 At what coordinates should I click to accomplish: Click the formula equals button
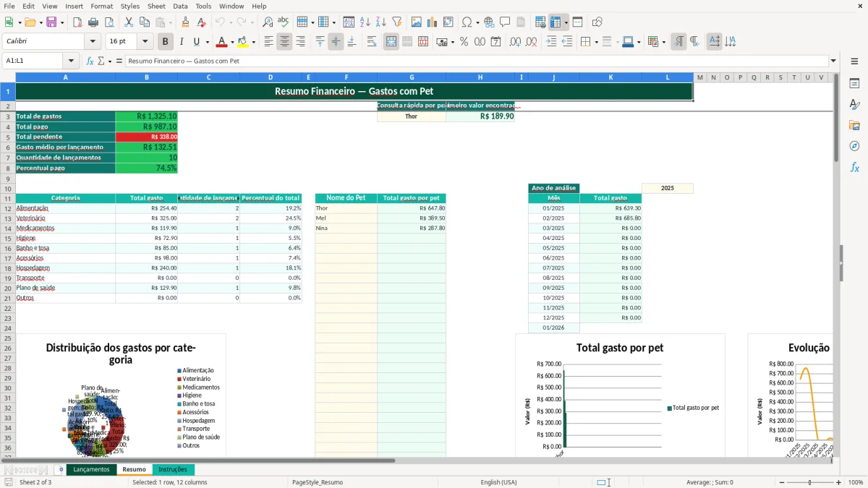pos(119,61)
